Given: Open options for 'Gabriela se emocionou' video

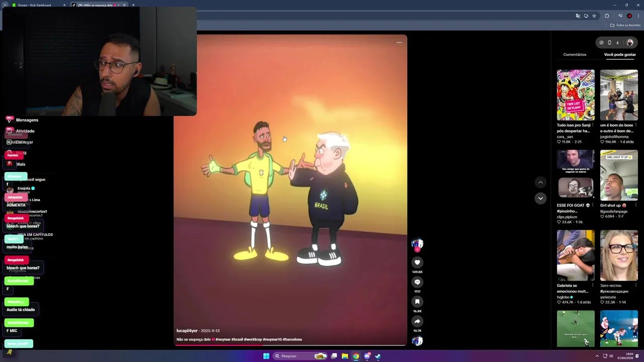Looking at the screenshot, I should click(593, 286).
